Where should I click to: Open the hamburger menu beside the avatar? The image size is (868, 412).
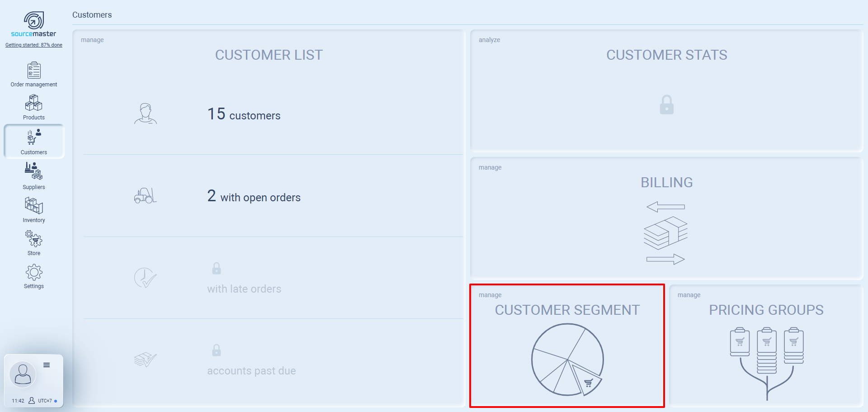(x=47, y=365)
